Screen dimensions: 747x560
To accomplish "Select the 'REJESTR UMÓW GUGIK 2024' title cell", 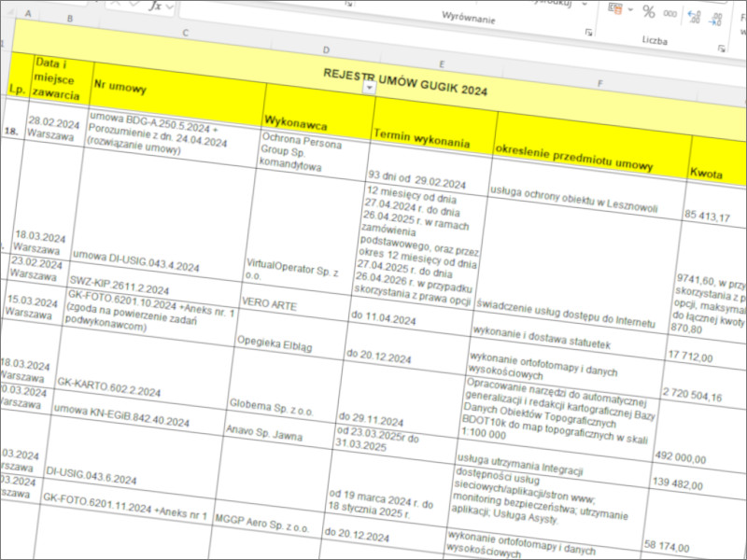I will [405, 81].
